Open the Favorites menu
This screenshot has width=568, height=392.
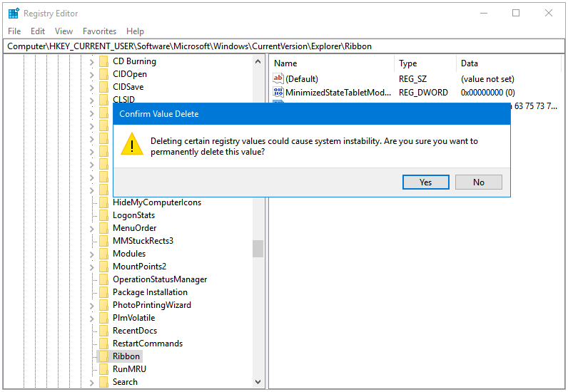[x=100, y=31]
